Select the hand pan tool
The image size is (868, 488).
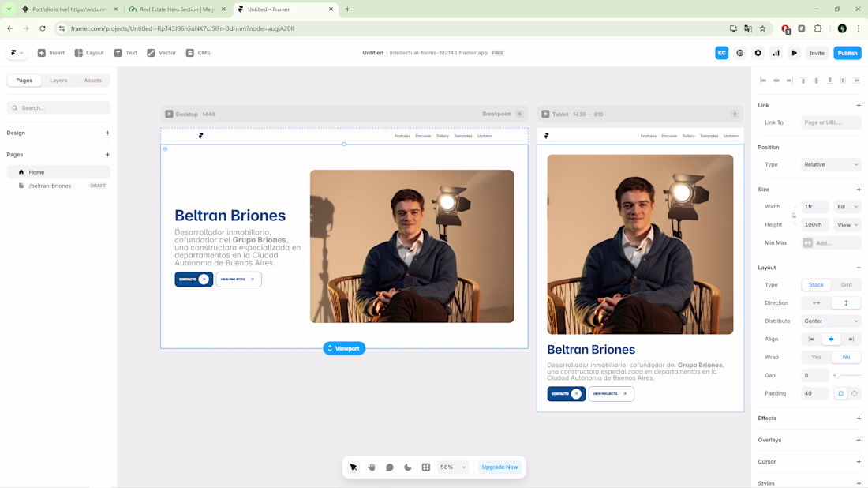pos(372,467)
